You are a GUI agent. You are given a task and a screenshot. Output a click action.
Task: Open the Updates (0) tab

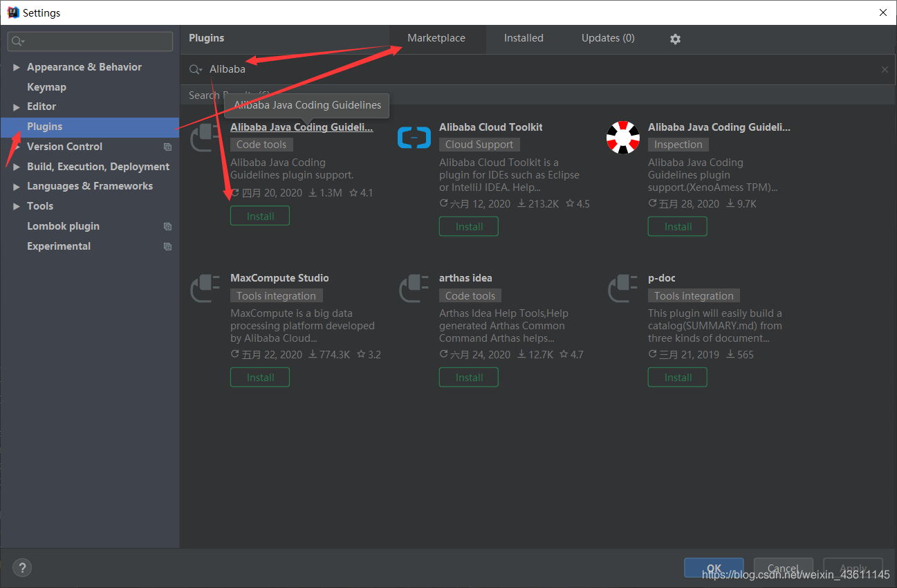point(608,39)
